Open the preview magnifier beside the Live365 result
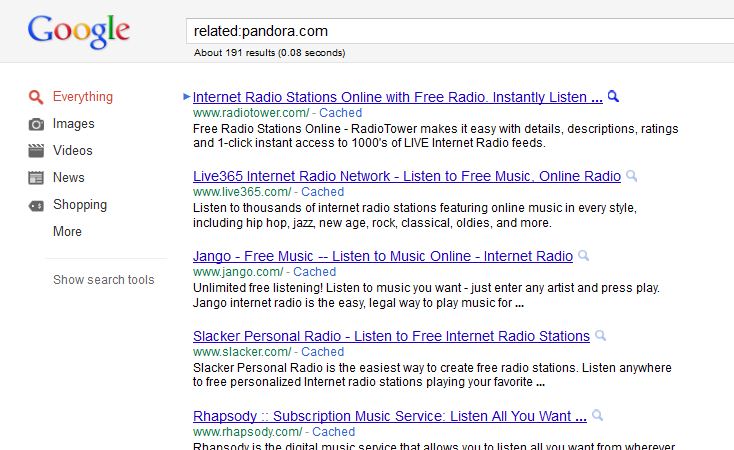Image resolution: width=734 pixels, height=450 pixels. tap(631, 176)
